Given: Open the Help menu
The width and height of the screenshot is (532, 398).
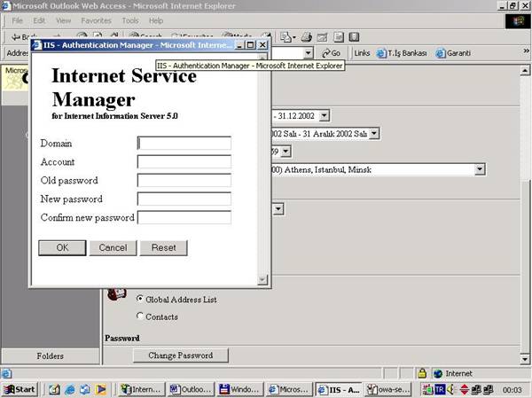Looking at the screenshot, I should point(156,20).
